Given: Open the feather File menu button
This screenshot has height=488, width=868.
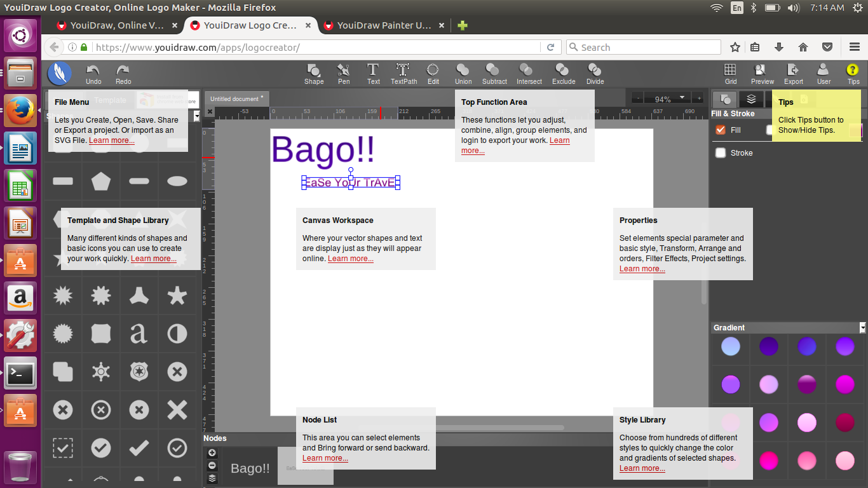Looking at the screenshot, I should click(59, 74).
